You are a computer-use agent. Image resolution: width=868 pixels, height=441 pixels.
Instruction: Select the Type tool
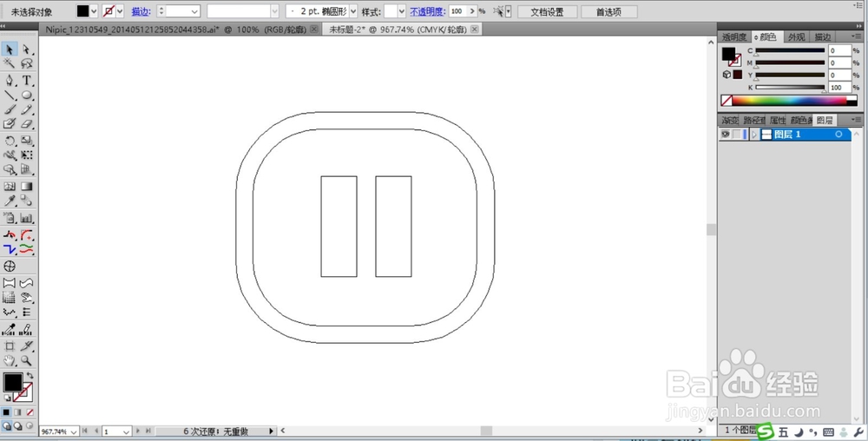pos(27,81)
